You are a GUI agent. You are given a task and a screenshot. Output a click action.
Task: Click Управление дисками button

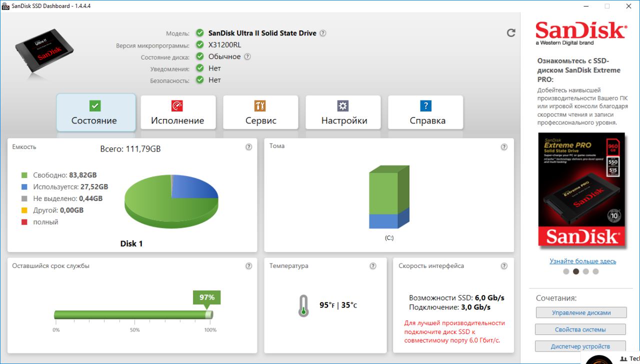click(x=581, y=312)
